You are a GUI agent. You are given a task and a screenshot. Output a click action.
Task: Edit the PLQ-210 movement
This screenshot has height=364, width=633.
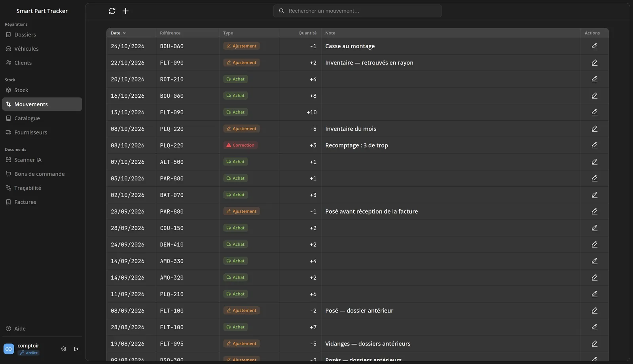pos(594,294)
